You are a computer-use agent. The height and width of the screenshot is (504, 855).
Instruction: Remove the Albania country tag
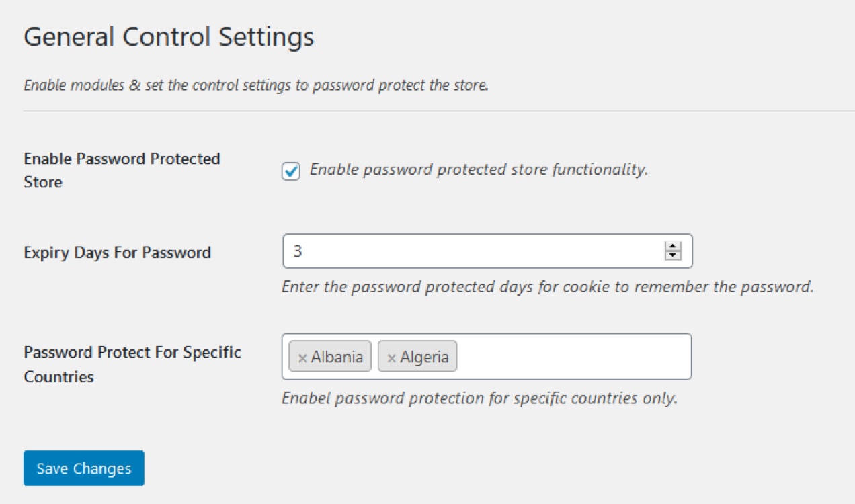pos(302,358)
